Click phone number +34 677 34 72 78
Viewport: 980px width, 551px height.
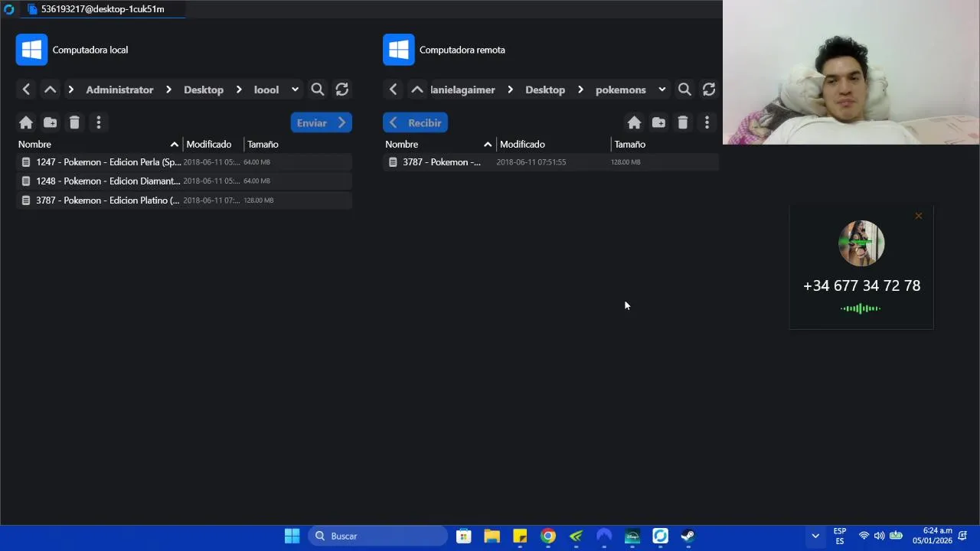pyautogui.click(x=861, y=285)
